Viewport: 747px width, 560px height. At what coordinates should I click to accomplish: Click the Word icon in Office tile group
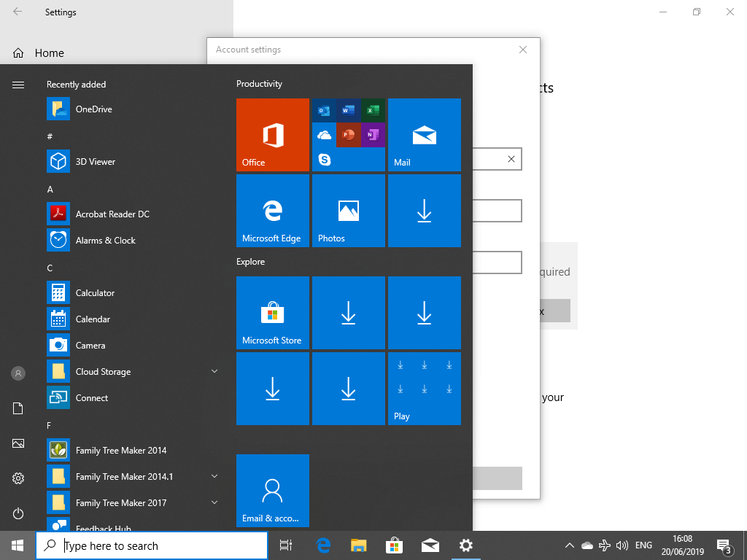(x=348, y=111)
